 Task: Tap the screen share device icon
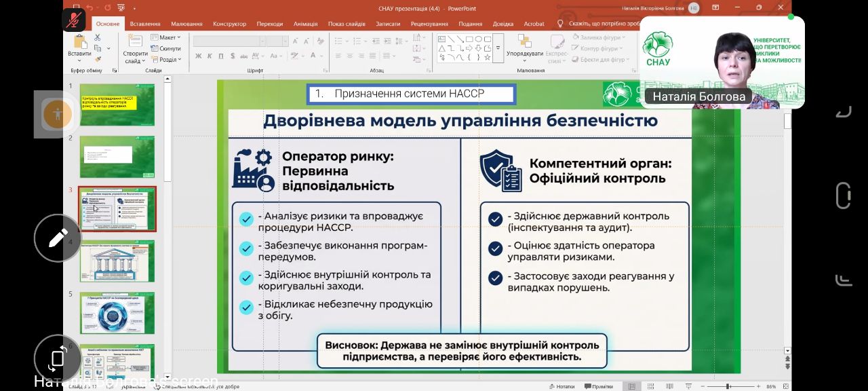58,358
